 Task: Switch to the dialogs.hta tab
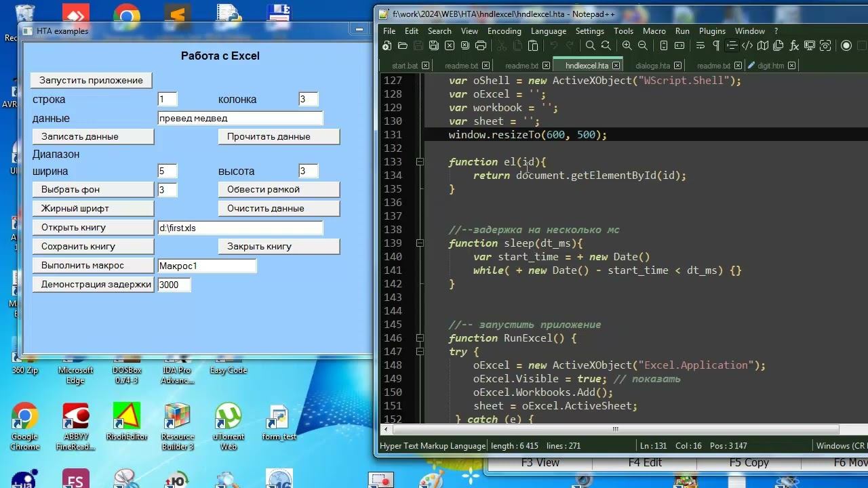(653, 66)
